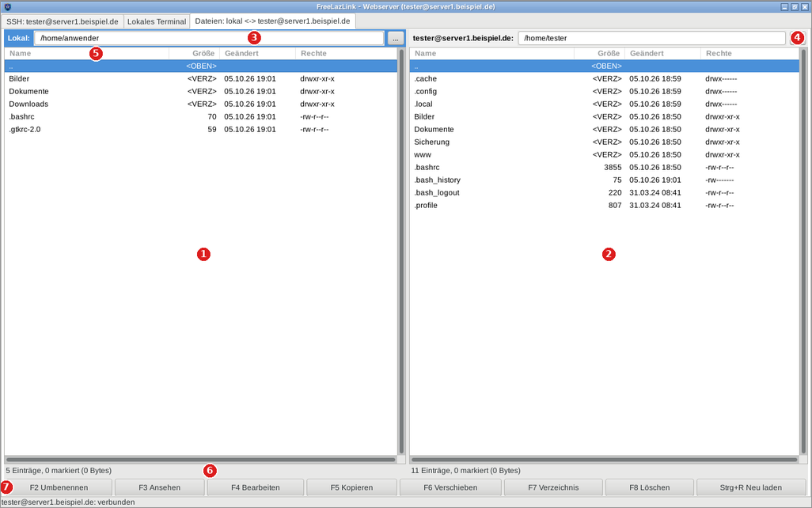The width and height of the screenshot is (812, 508).
Task: Sort local list by Größe column header
Action: tap(194, 53)
